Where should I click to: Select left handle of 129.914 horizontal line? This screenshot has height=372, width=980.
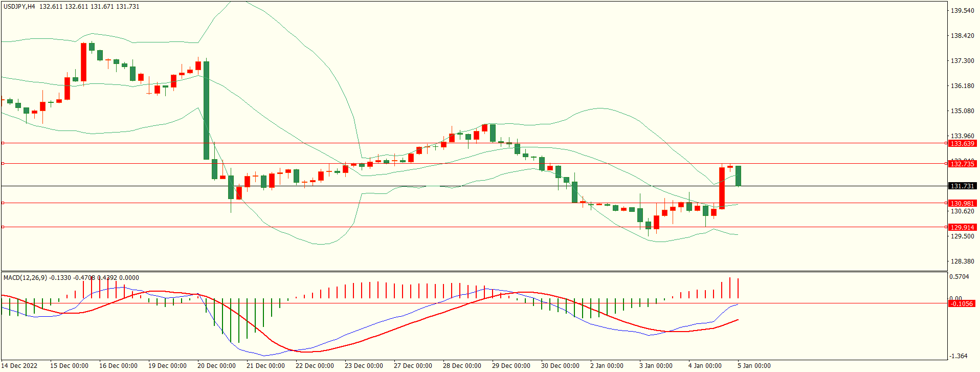click(x=3, y=227)
